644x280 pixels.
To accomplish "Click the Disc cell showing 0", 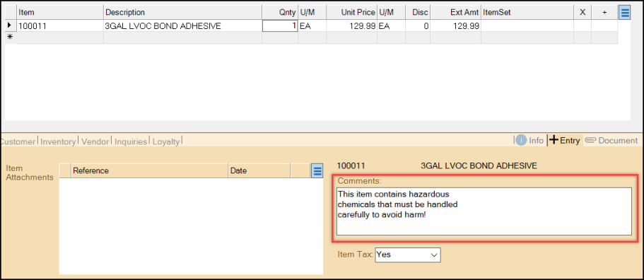I will pos(418,26).
